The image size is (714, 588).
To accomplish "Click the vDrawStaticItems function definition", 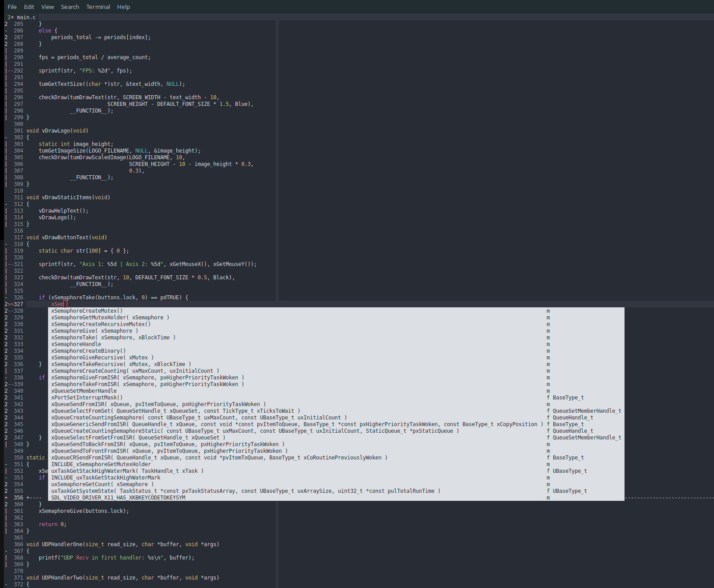I will [68, 197].
